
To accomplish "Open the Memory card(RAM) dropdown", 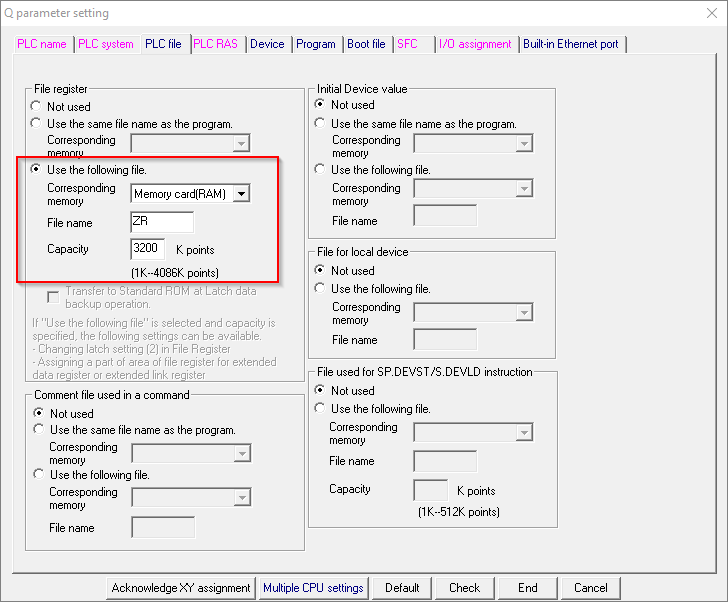I will (241, 194).
